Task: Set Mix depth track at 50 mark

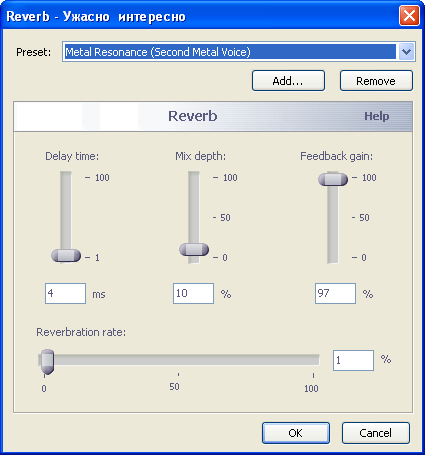Action: coord(194,217)
